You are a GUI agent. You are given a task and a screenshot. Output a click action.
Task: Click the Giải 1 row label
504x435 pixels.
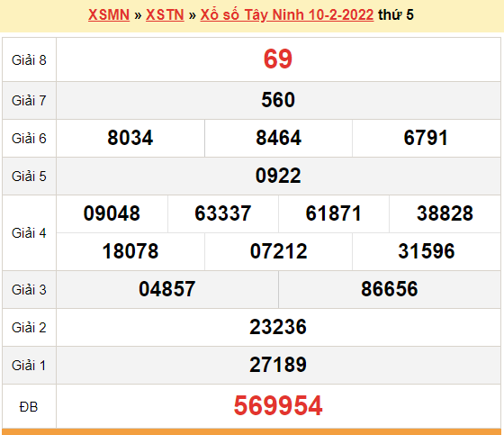coord(29,366)
